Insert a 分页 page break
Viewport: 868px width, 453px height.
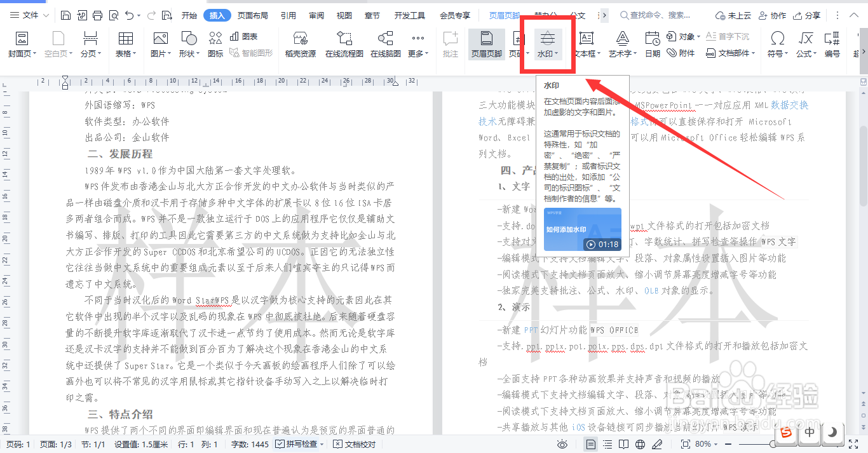(x=90, y=44)
